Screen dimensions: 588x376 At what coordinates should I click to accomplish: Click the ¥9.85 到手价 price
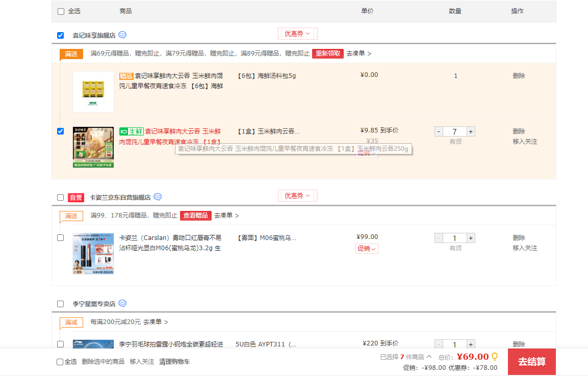(x=379, y=130)
